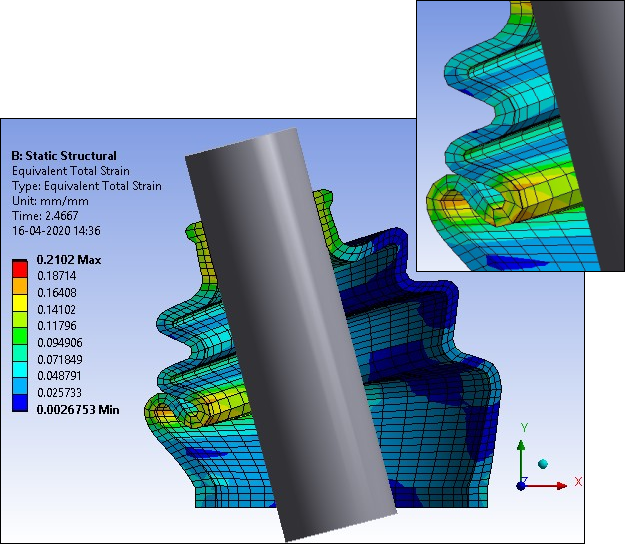Click the dark blue legend color band
This screenshot has width=625, height=544.
pyautogui.click(x=20, y=403)
